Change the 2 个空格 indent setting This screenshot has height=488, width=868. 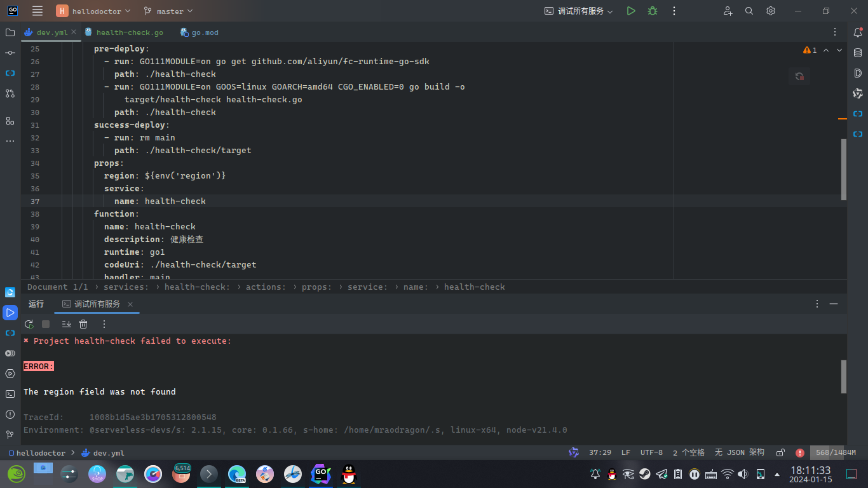click(x=689, y=453)
